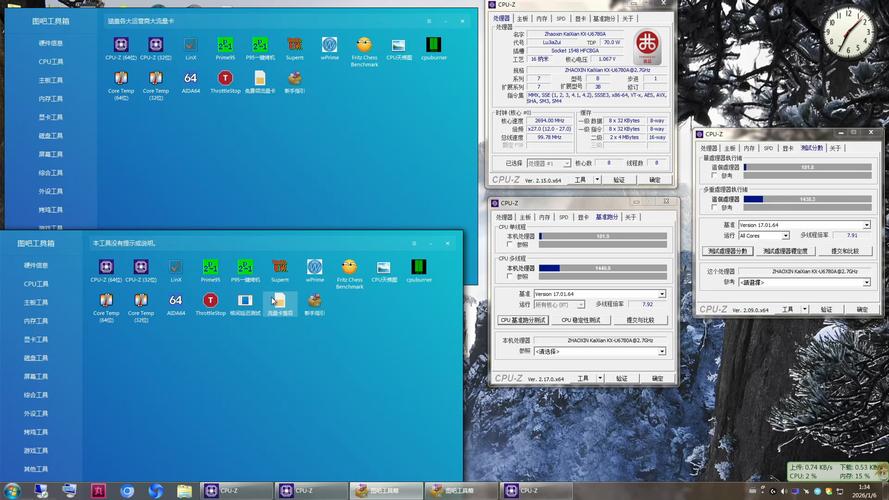Tick 参考 checkbox under CPU 单线程 in CPU-Z 2.17
The width and height of the screenshot is (889, 500).
click(x=510, y=244)
